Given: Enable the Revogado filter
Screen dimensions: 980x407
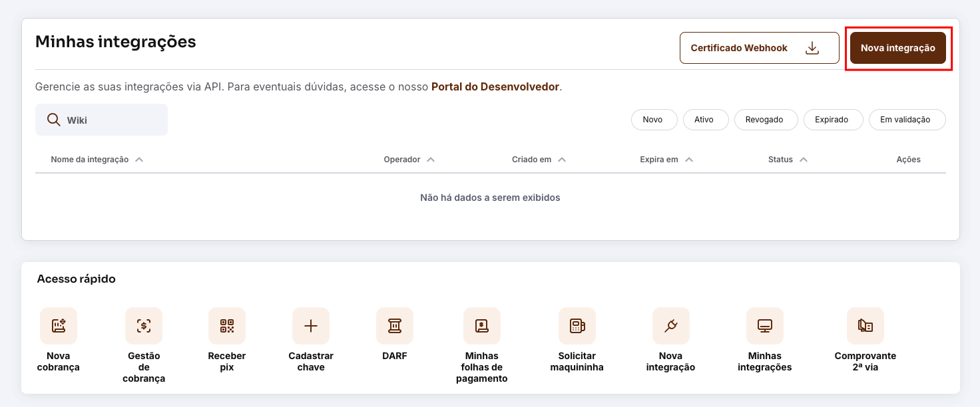Looking at the screenshot, I should [766, 120].
